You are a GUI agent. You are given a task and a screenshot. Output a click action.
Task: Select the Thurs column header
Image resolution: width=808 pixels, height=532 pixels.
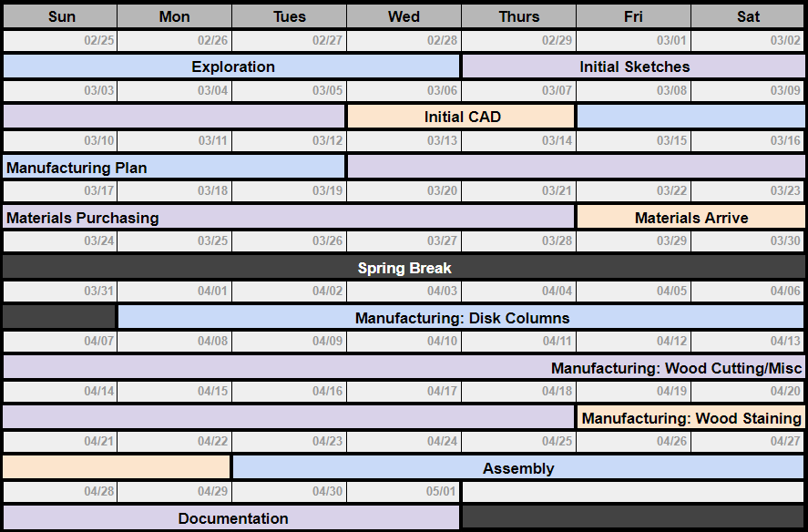click(518, 16)
